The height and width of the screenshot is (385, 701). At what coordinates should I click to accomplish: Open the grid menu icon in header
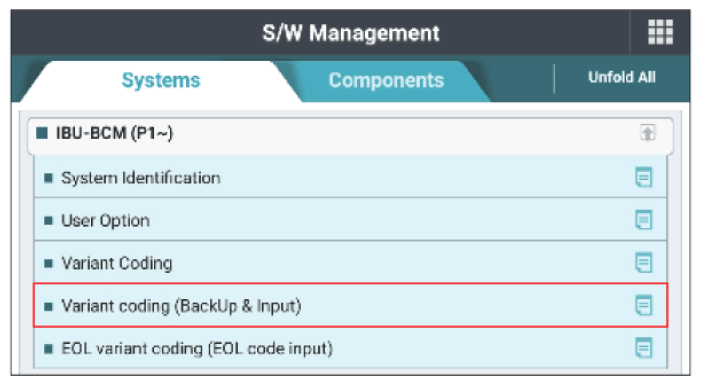tap(660, 32)
